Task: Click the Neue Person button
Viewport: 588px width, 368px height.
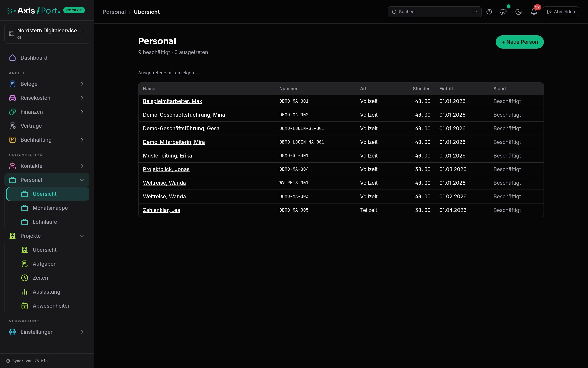Action: coord(519,42)
